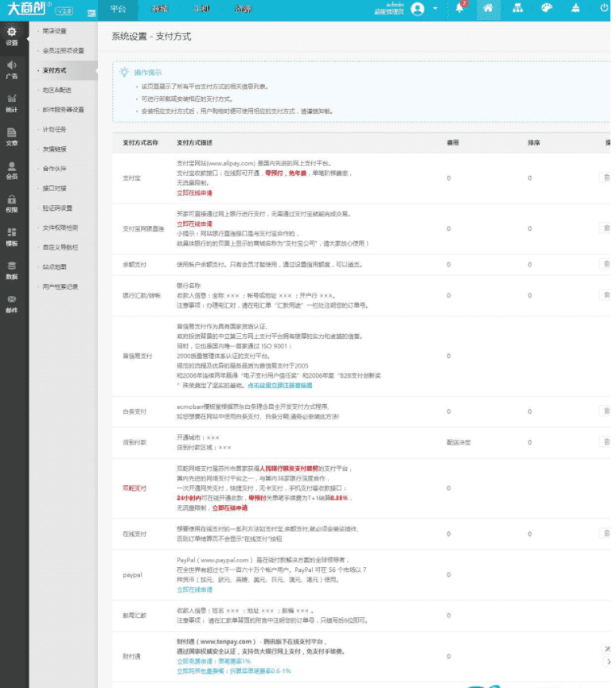Open the 会员 members sidebar section
Screen dimensions: 616x688
(x=12, y=170)
